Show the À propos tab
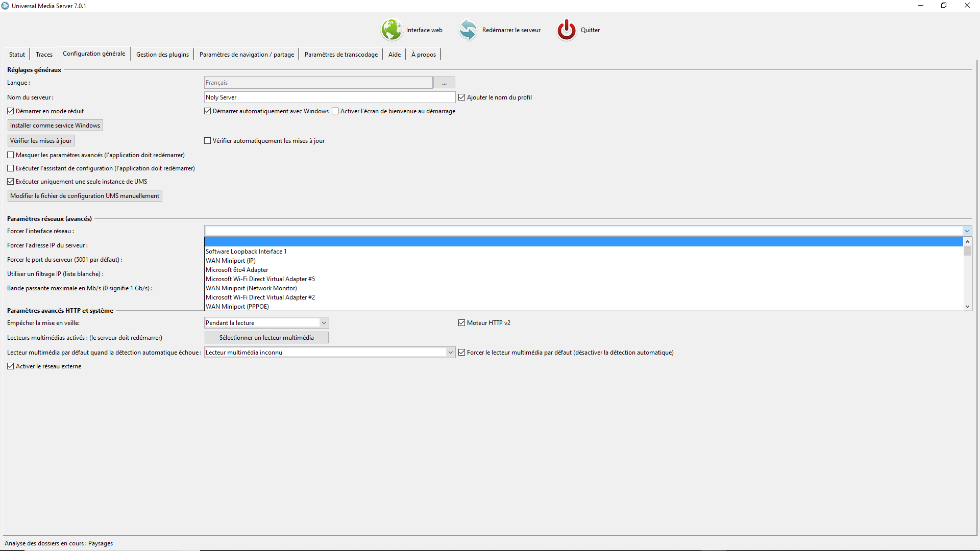Screen dimensions: 980x551 pos(424,55)
